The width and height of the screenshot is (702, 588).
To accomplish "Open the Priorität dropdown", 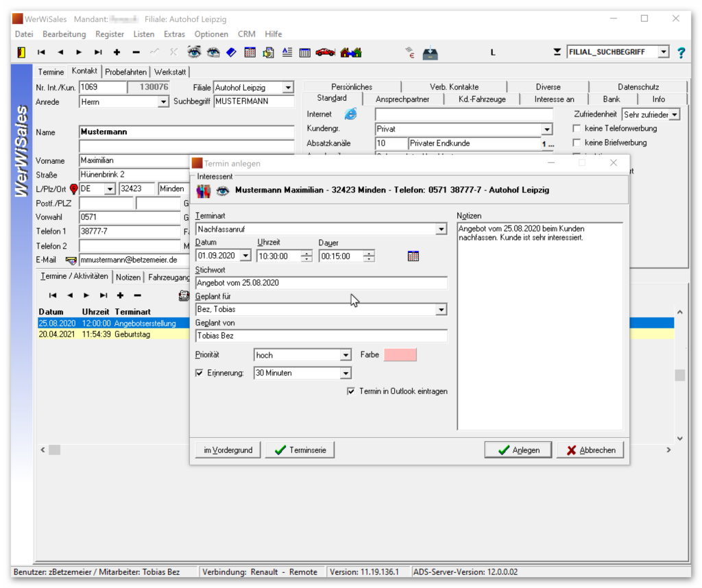I will (346, 355).
